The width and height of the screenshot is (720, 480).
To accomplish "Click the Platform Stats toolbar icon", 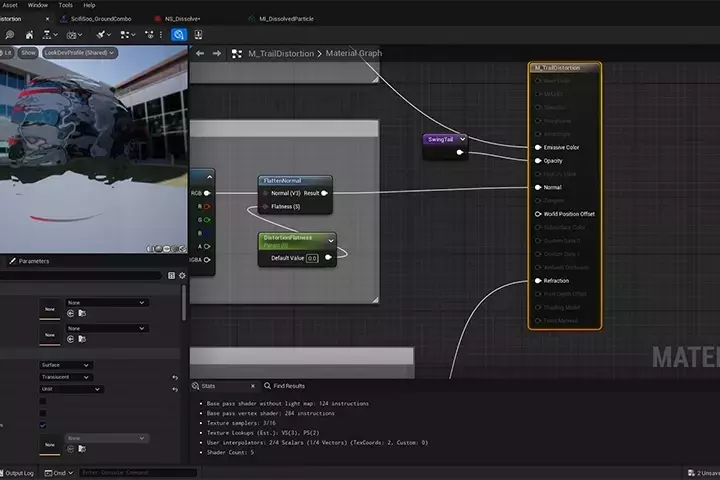I will pyautogui.click(x=198, y=35).
